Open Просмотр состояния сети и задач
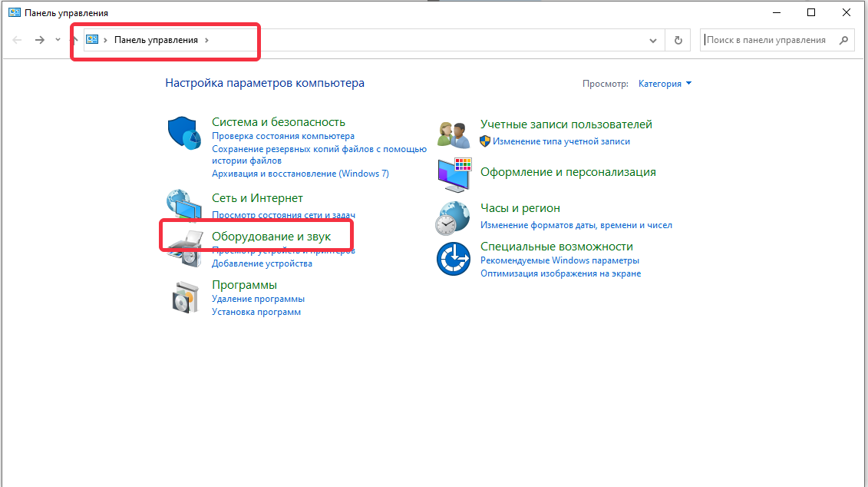 coord(283,215)
